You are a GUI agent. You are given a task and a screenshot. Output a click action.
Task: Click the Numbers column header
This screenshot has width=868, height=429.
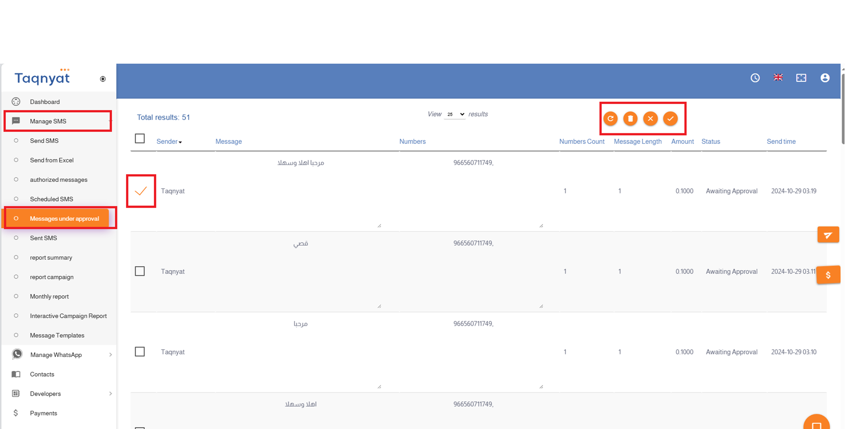coord(413,142)
